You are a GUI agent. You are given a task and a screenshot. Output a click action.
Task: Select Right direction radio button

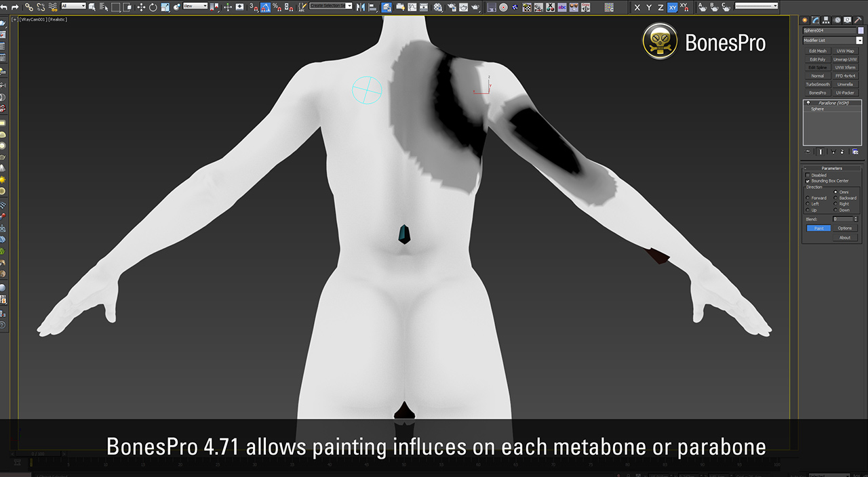point(835,204)
